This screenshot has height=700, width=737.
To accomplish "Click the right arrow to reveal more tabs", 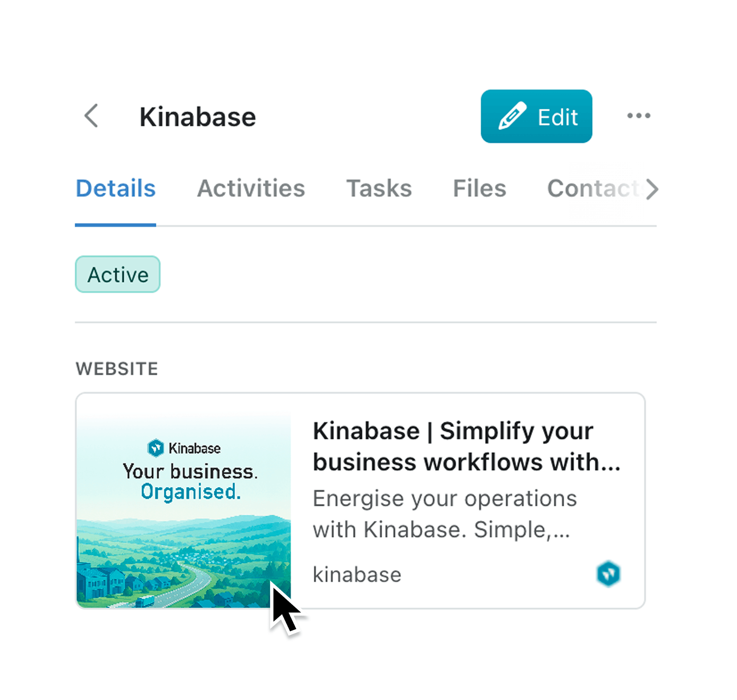I will click(652, 189).
